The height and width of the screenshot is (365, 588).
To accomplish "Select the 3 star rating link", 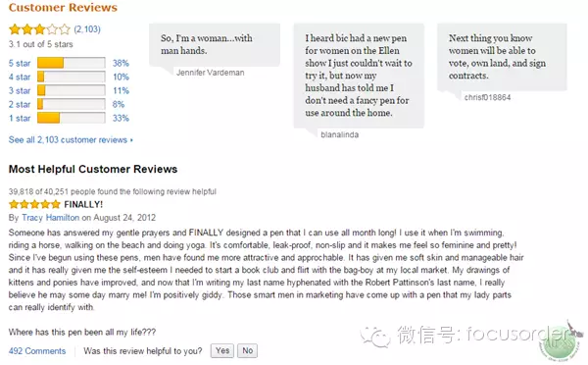I will pyautogui.click(x=20, y=90).
